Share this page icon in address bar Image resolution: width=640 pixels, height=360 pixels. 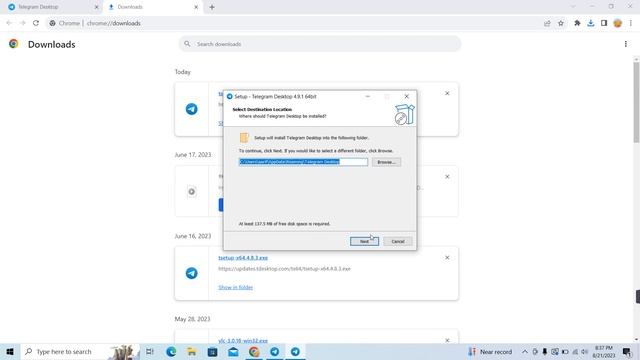(x=547, y=23)
